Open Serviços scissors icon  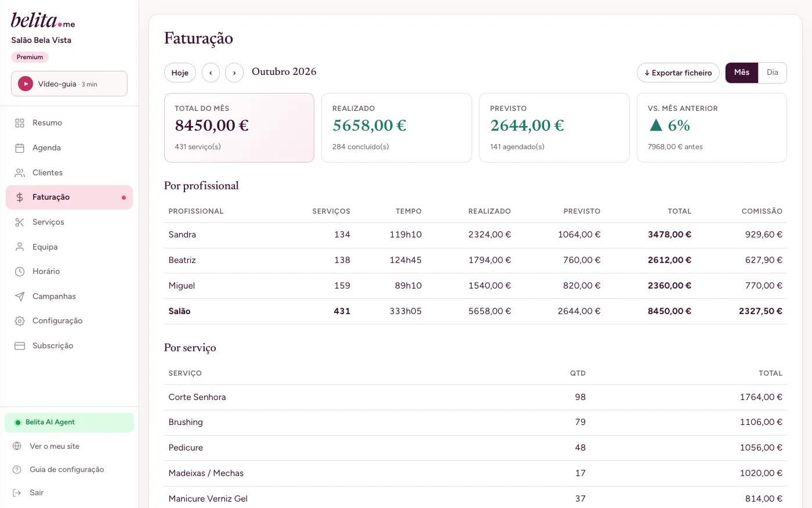20,222
